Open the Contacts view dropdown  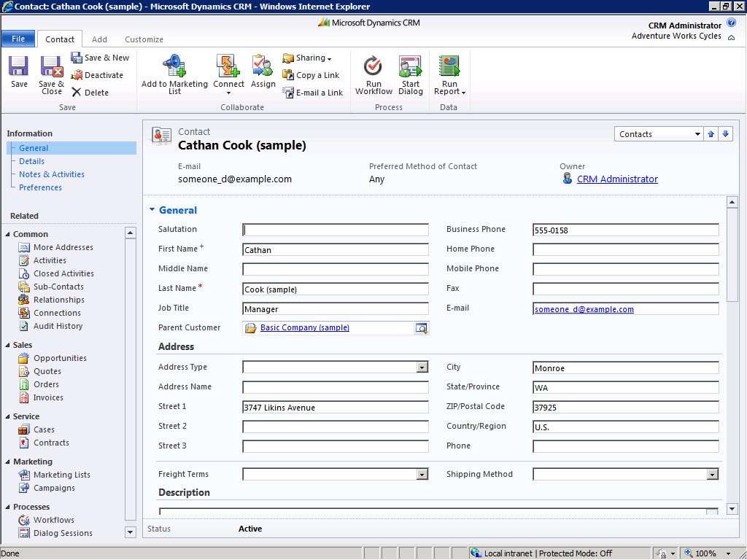coord(659,134)
